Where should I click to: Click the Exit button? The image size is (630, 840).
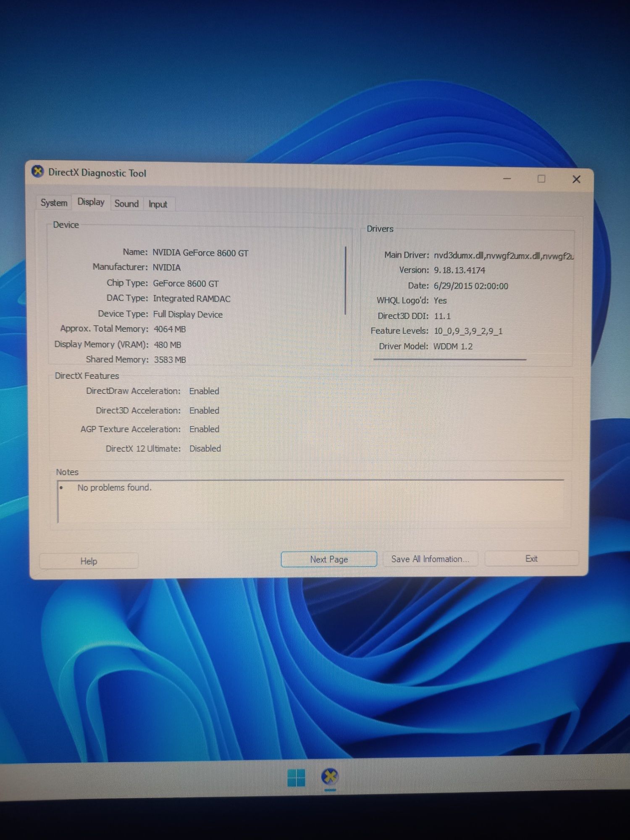531,559
